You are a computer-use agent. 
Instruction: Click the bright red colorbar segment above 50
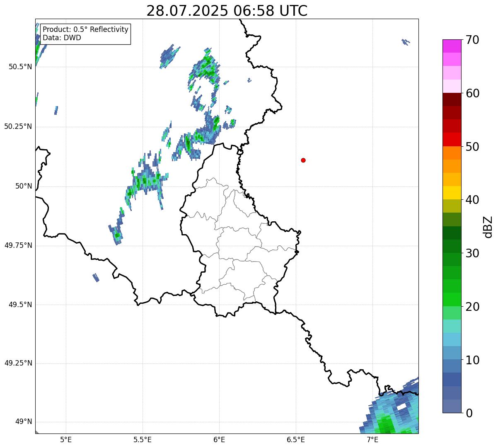click(452, 140)
